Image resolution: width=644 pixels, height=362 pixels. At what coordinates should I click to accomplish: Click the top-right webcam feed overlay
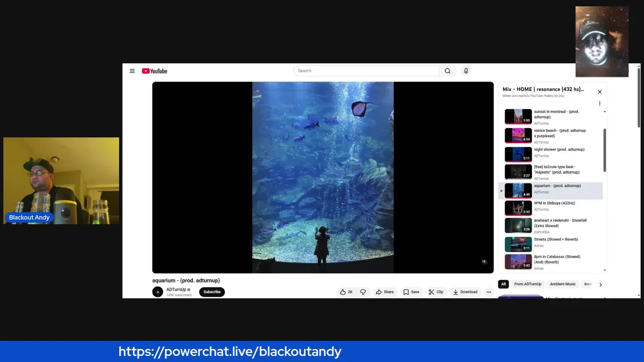602,42
